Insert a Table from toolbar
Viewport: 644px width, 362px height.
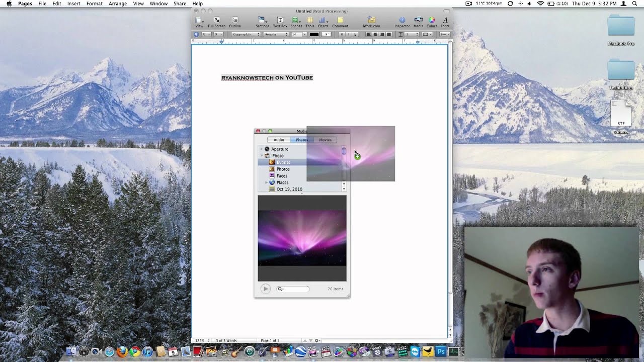click(310, 22)
